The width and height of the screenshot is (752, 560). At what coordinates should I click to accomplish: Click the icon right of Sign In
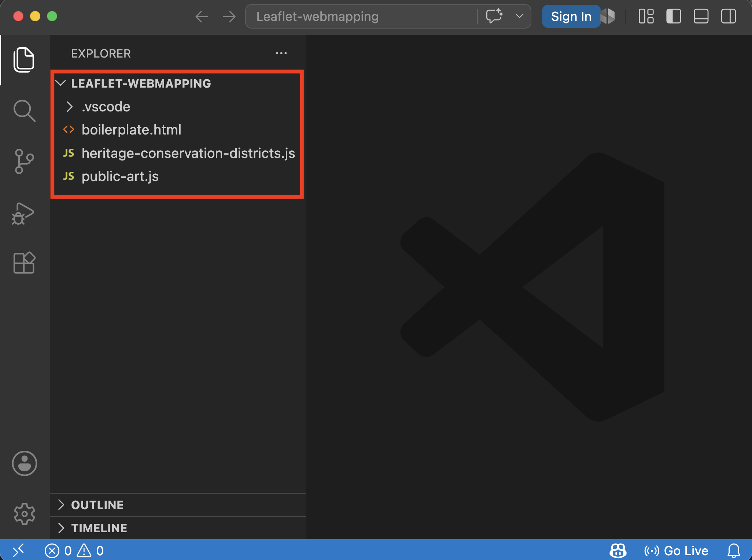609,16
